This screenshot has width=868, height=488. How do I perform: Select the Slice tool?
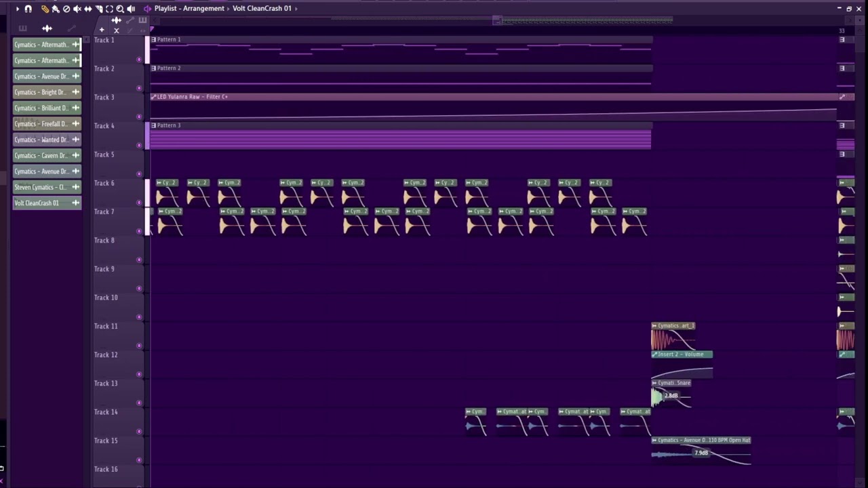point(99,9)
